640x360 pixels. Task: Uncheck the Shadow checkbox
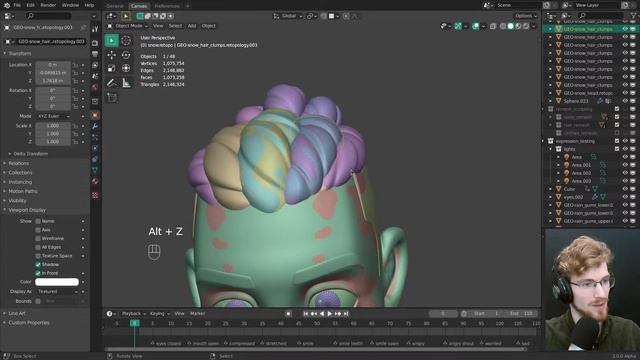click(x=38, y=264)
